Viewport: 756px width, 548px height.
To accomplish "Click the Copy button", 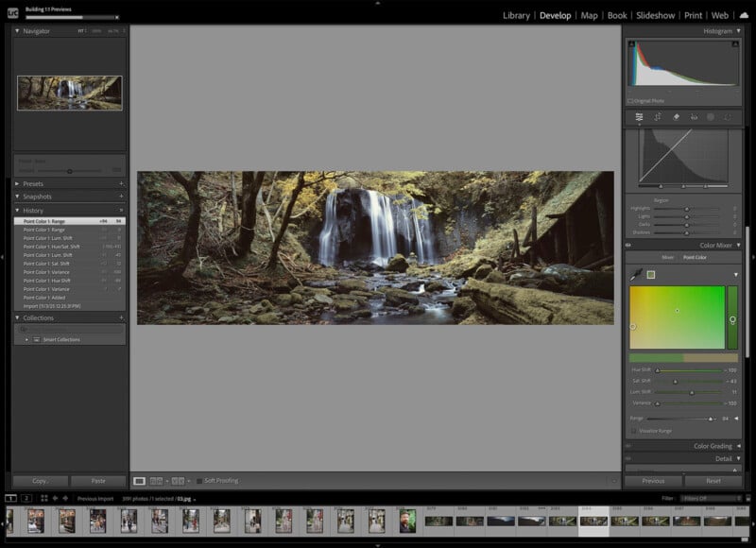I will point(40,482).
